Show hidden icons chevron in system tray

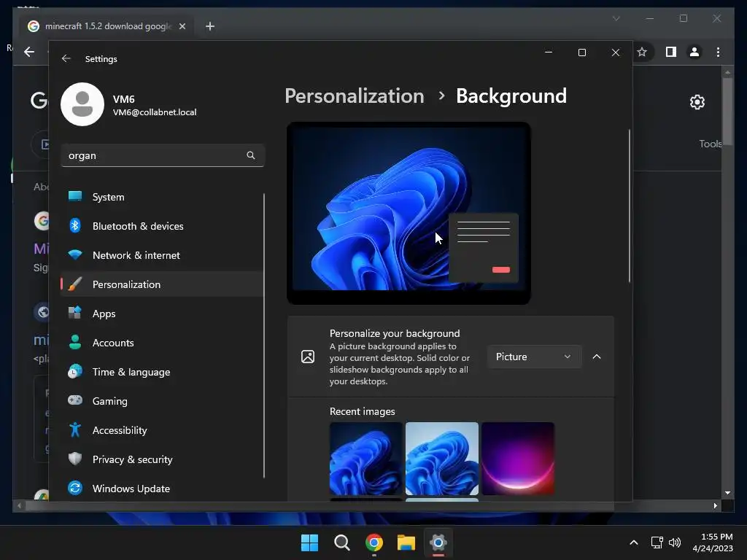634,542
